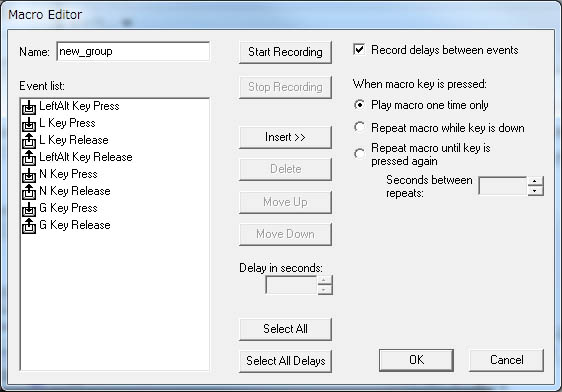Confirm the macro with OK
Image resolution: width=562 pixels, height=392 pixels.
[416, 360]
